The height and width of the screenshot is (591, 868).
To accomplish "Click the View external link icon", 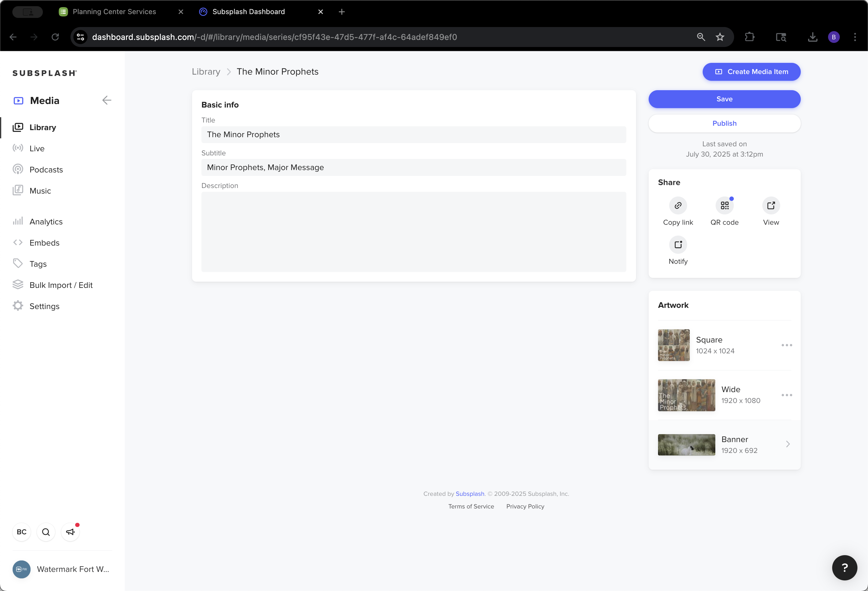I will pyautogui.click(x=771, y=205).
